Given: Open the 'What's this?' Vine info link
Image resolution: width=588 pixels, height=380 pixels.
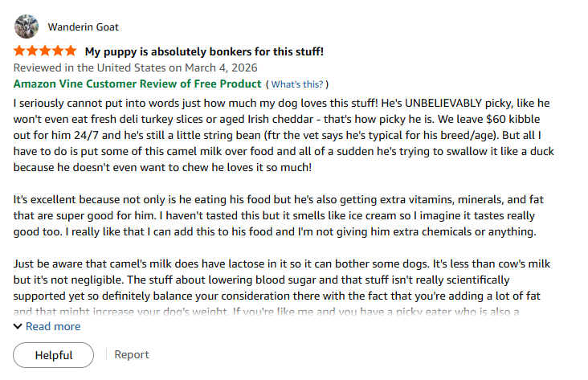Looking at the screenshot, I should [299, 84].
